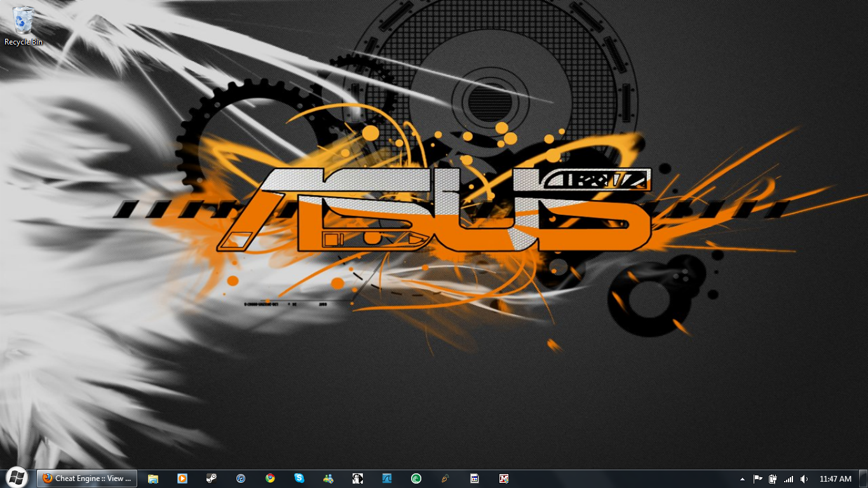View network signal status in tray
Viewport: 868px width, 488px height.
(x=789, y=478)
